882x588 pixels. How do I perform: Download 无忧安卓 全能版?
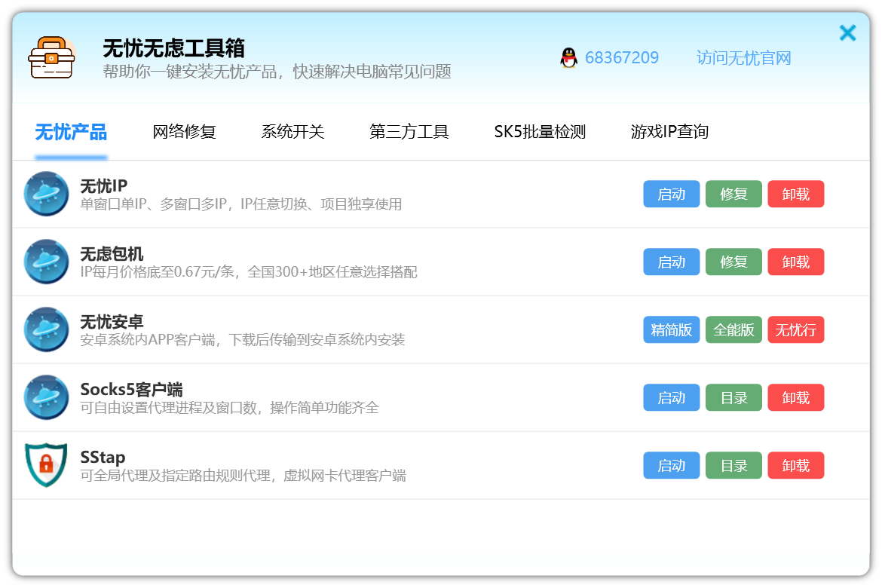733,329
